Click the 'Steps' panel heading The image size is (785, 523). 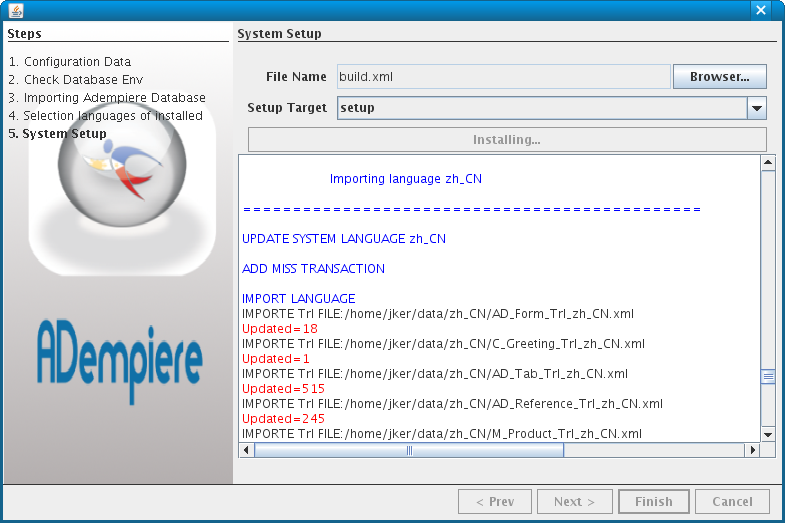coord(25,34)
